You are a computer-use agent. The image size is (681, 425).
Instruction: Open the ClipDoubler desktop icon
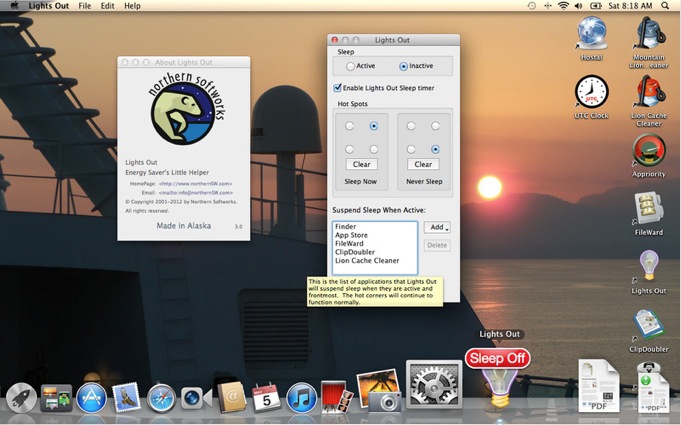tap(649, 325)
